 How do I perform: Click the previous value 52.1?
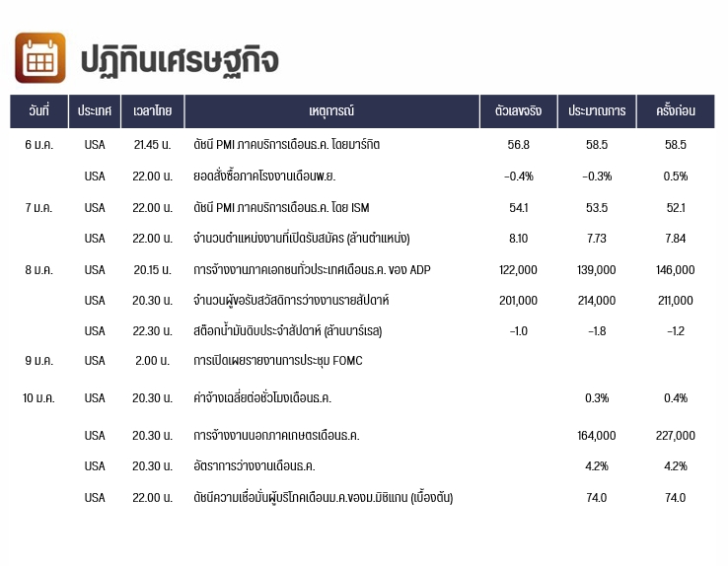pos(676,208)
